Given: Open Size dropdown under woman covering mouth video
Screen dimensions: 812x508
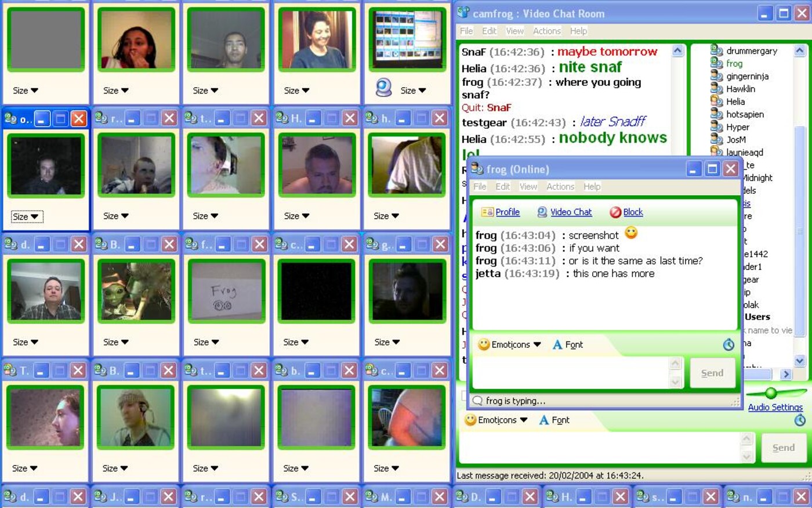Looking at the screenshot, I should [116, 91].
